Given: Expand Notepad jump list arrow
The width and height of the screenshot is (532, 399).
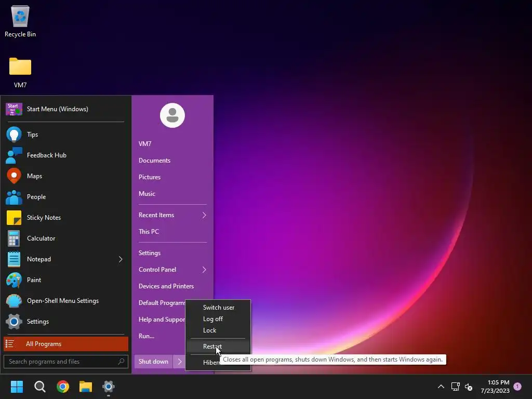Looking at the screenshot, I should click(121, 259).
